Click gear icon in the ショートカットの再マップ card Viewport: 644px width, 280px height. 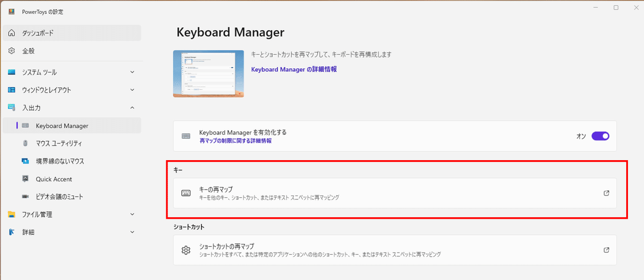click(x=186, y=250)
